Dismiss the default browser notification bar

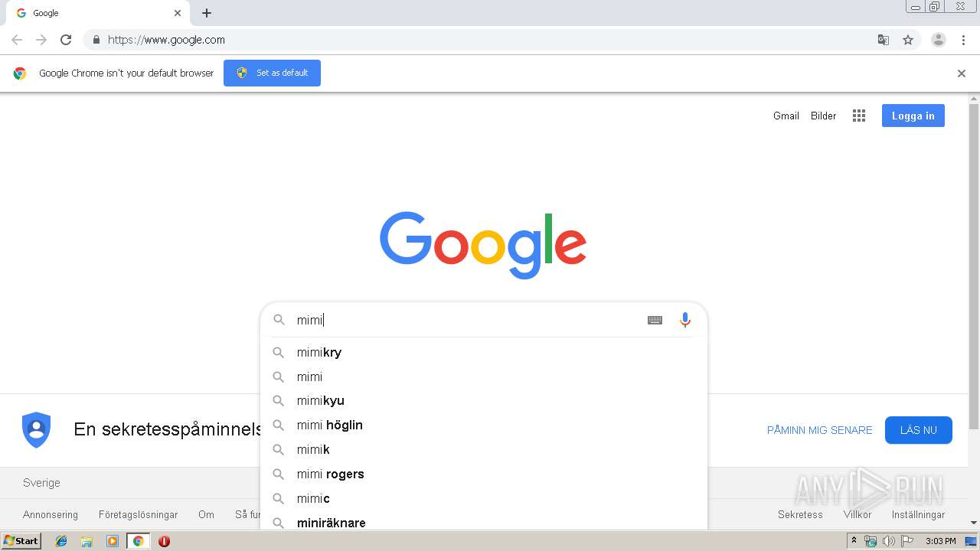pyautogui.click(x=962, y=73)
